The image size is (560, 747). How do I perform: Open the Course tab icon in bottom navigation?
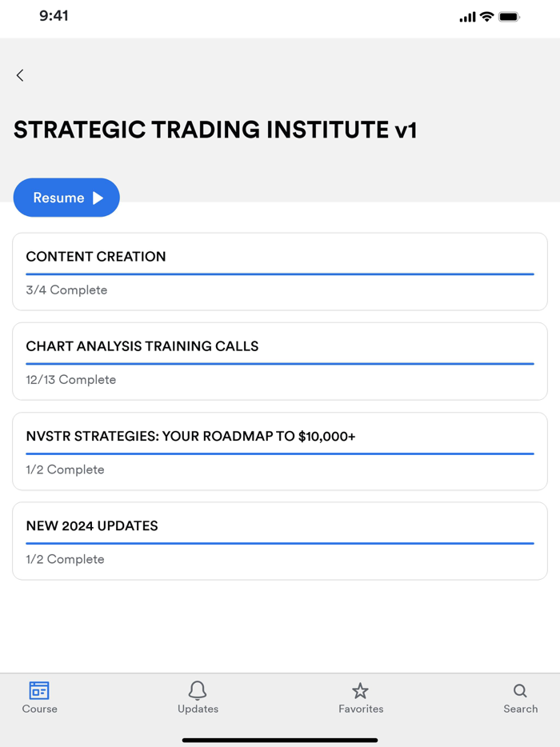[39, 691]
